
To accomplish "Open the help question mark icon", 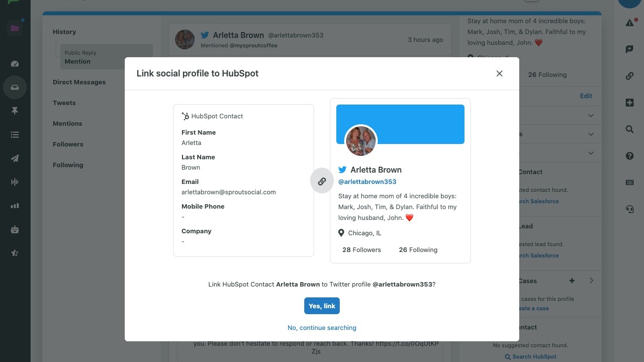I will coord(629,155).
